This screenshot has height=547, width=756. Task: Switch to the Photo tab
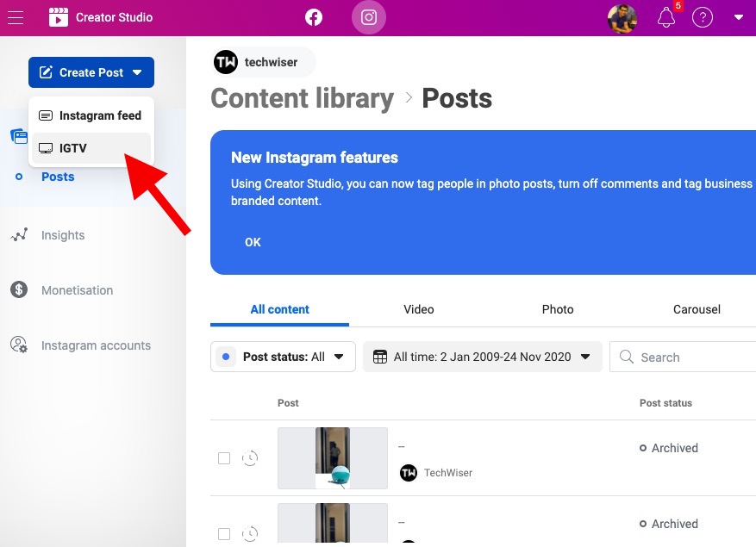coord(558,309)
